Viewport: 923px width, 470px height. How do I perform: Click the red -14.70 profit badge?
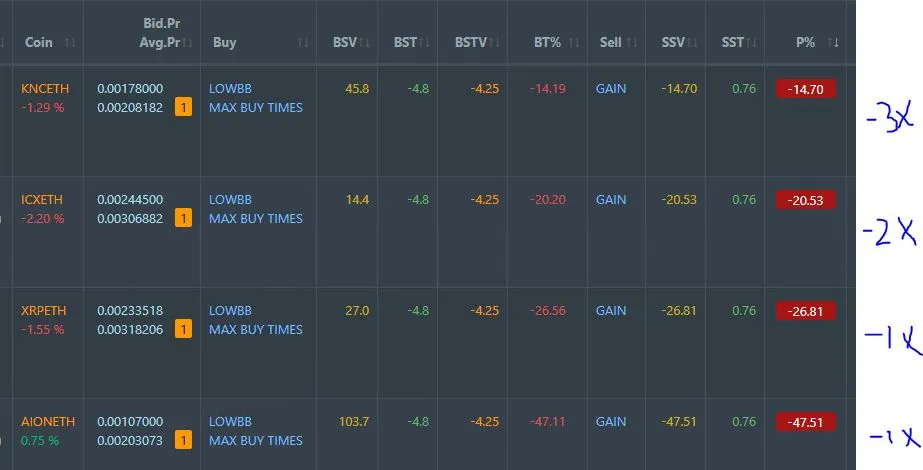805,89
